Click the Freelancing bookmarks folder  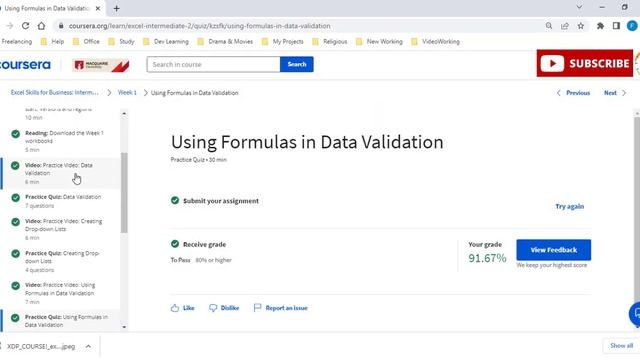(16, 42)
